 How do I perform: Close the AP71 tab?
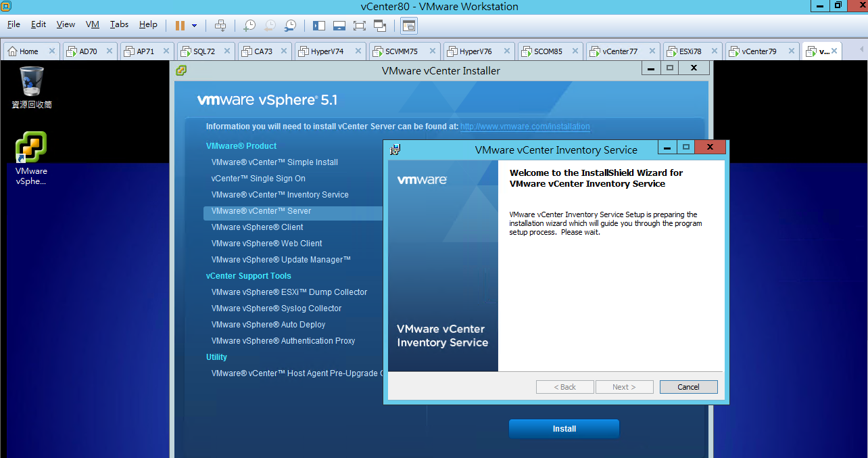coord(168,51)
